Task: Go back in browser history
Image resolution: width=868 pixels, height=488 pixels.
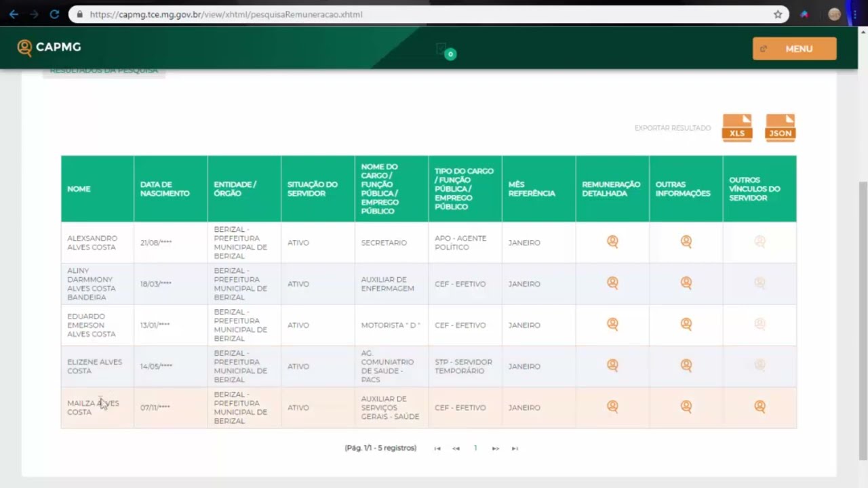Action: pyautogui.click(x=14, y=14)
